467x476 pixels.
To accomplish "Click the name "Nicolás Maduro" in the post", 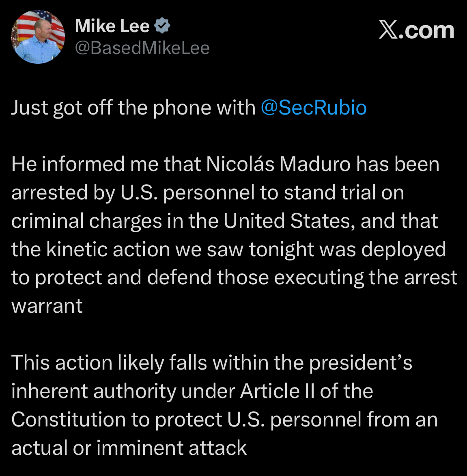I will tap(278, 164).
